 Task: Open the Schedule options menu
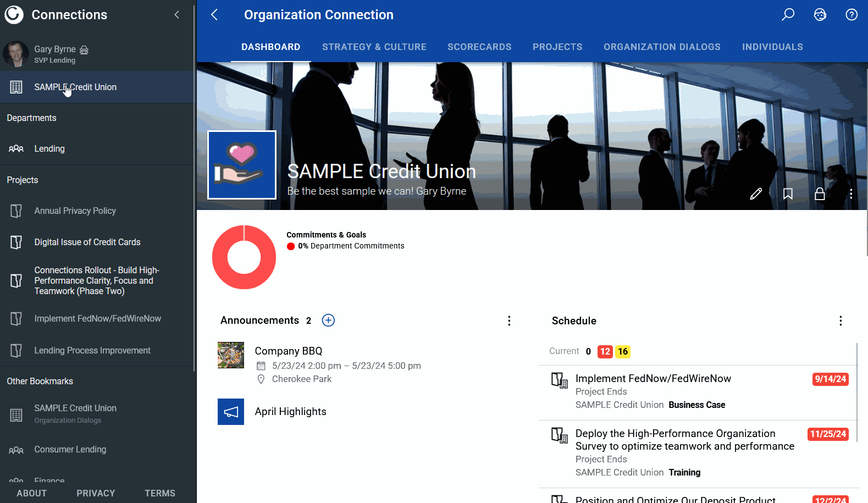[x=841, y=321]
